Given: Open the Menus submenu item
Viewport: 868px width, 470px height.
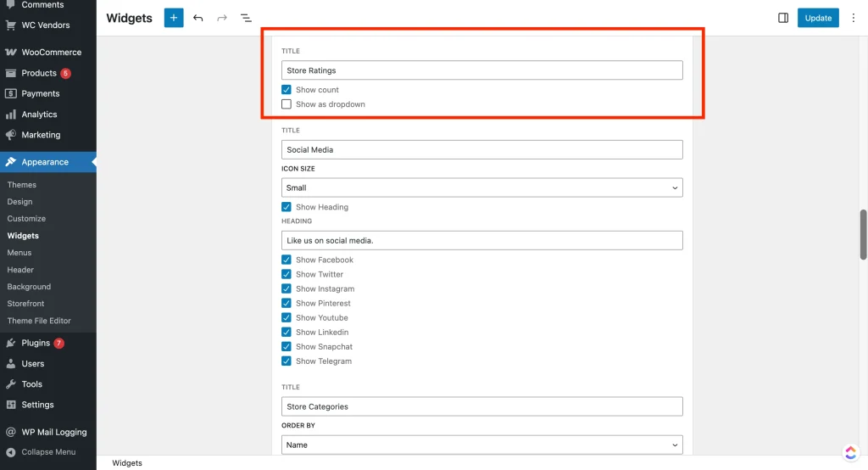Looking at the screenshot, I should (x=19, y=253).
